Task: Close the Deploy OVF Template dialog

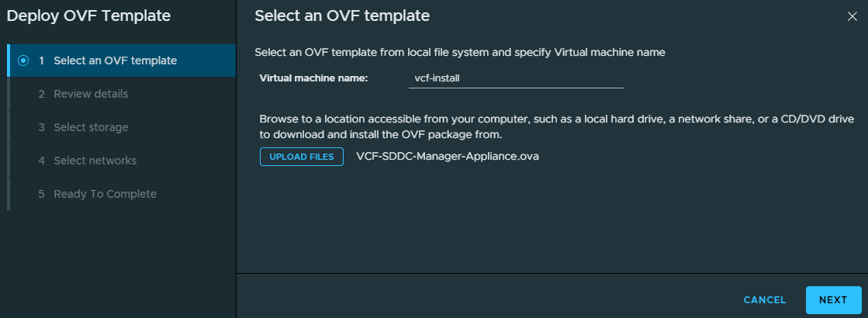Action: (852, 16)
